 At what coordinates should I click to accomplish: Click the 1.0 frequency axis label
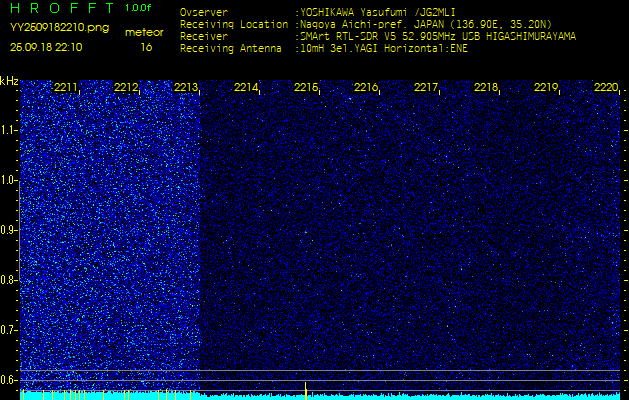coord(8,181)
